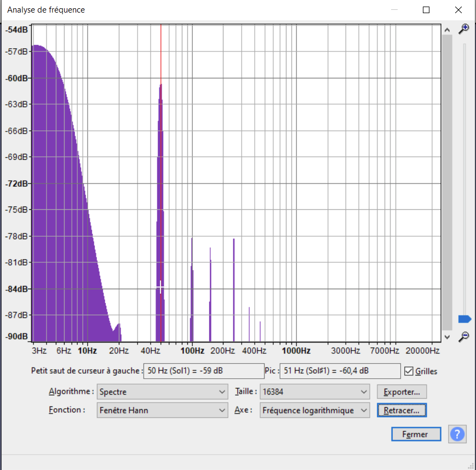
Task: Expand the Fonction dropdown showing Fenêtre Hann
Action: 162,410
